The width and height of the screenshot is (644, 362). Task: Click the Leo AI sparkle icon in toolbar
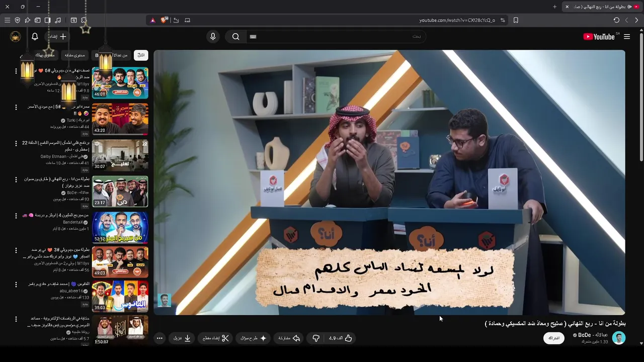(27, 20)
